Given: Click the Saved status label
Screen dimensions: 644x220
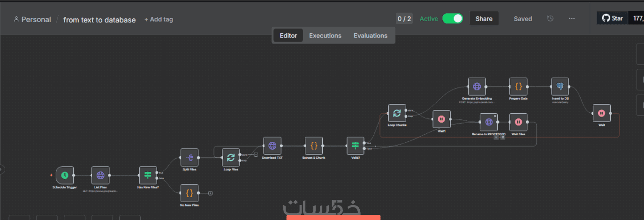Looking at the screenshot, I should (x=523, y=19).
